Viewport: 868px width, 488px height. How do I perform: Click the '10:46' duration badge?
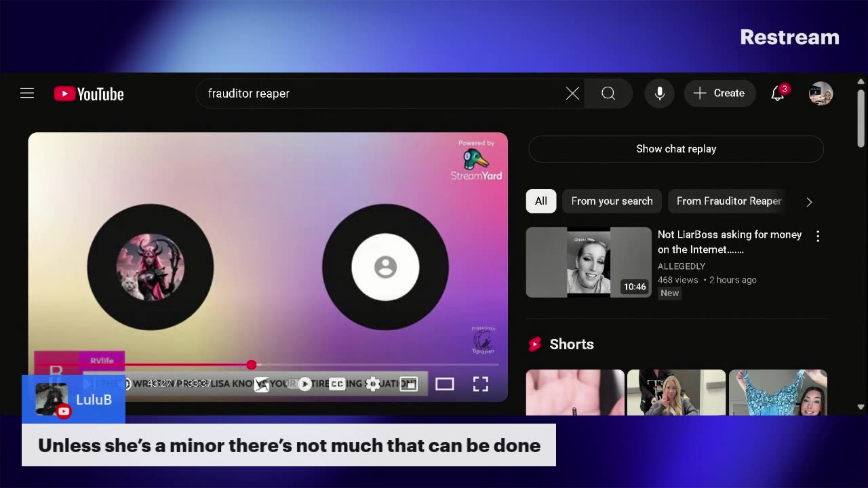tap(635, 287)
